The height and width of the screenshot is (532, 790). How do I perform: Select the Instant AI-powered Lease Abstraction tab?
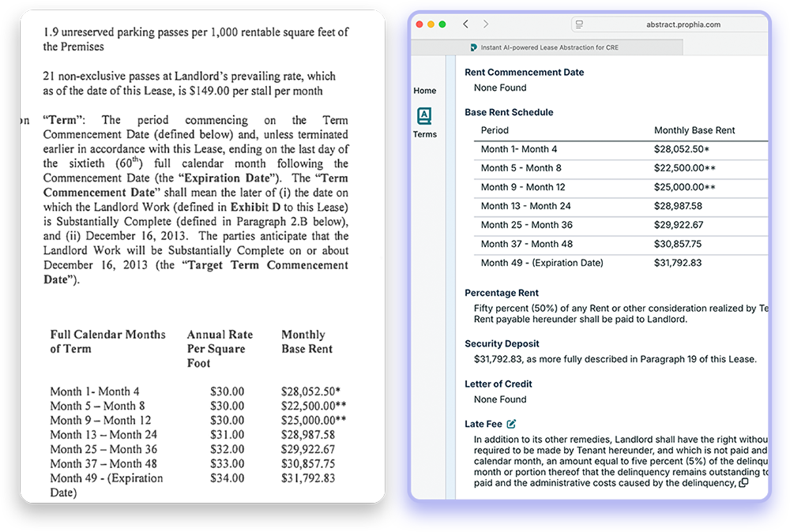coord(548,47)
